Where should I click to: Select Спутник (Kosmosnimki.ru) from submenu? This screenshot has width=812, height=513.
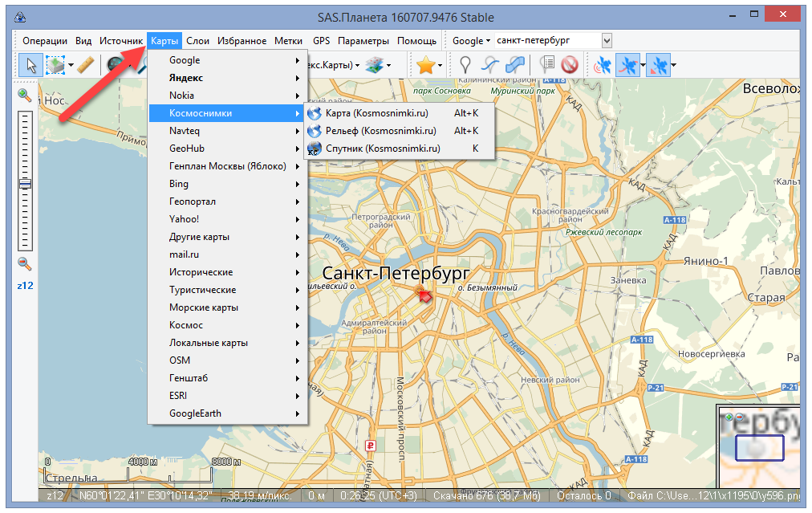383,149
